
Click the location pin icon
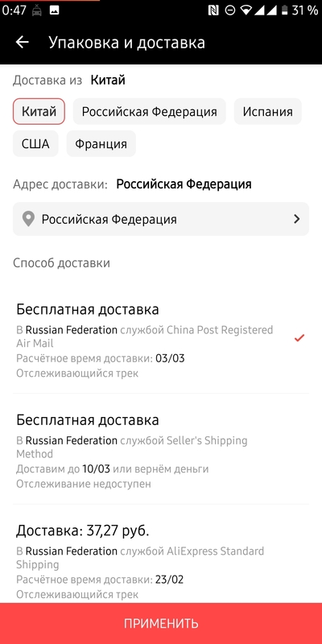pos(28,219)
